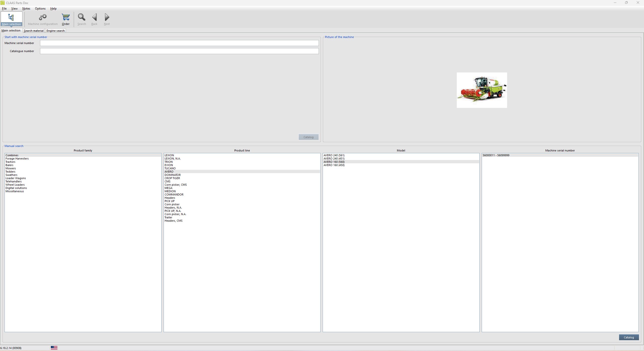Click the Machine serial number input field

(179, 43)
